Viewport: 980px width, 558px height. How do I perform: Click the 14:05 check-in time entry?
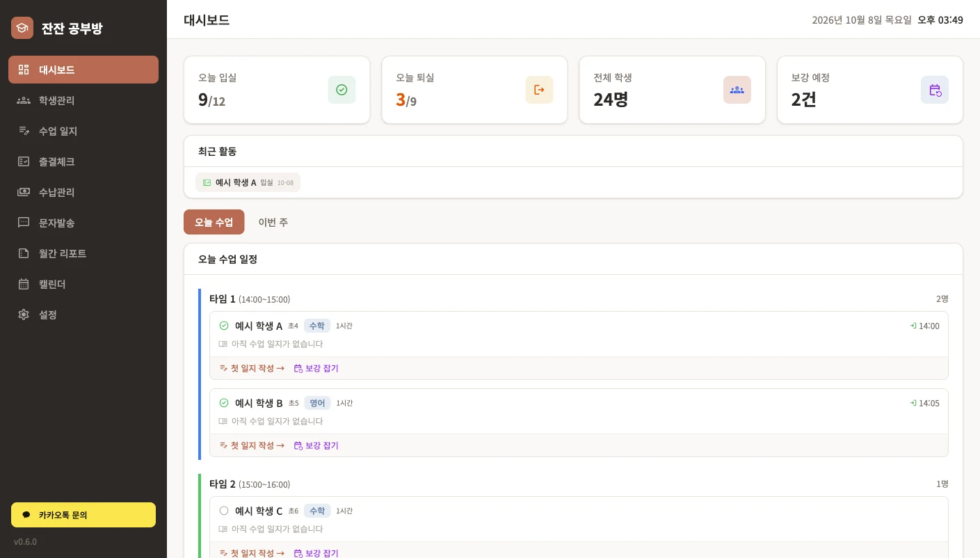[x=924, y=403]
